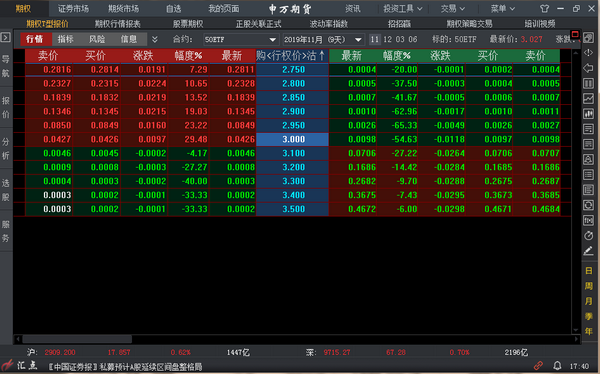Click the red link icon in status bar

(x=538, y=366)
